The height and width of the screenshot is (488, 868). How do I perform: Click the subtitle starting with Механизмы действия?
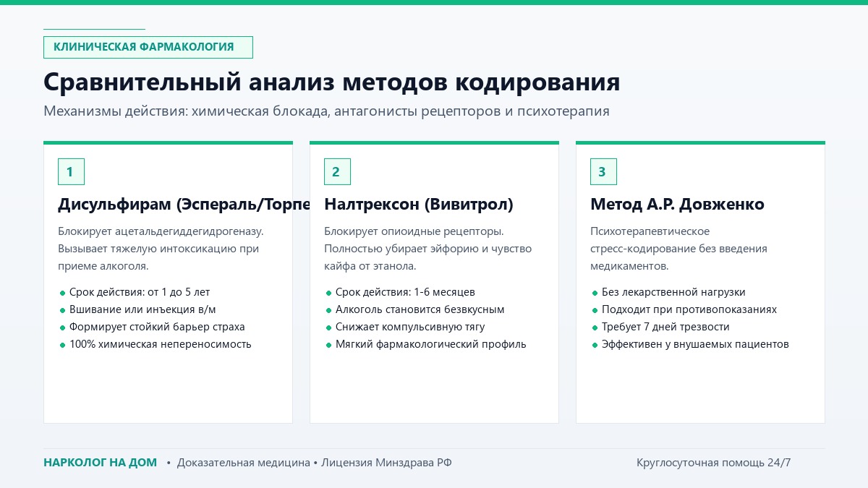(326, 111)
